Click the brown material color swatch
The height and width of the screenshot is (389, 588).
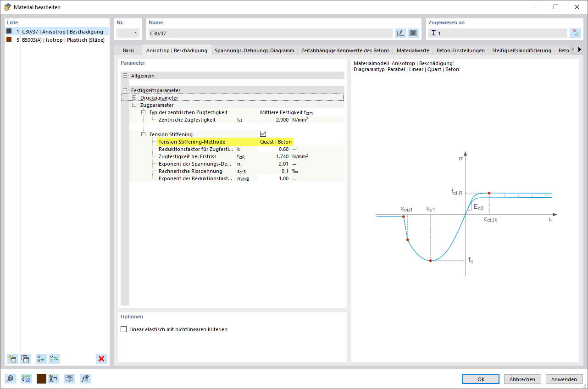[x=41, y=378]
